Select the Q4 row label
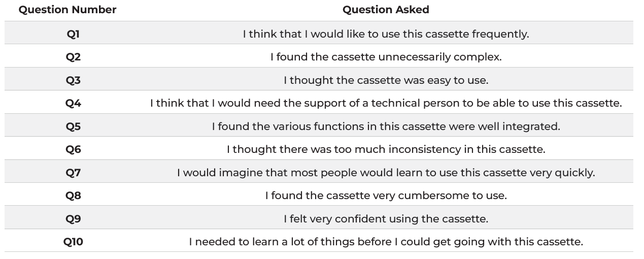 pos(73,103)
